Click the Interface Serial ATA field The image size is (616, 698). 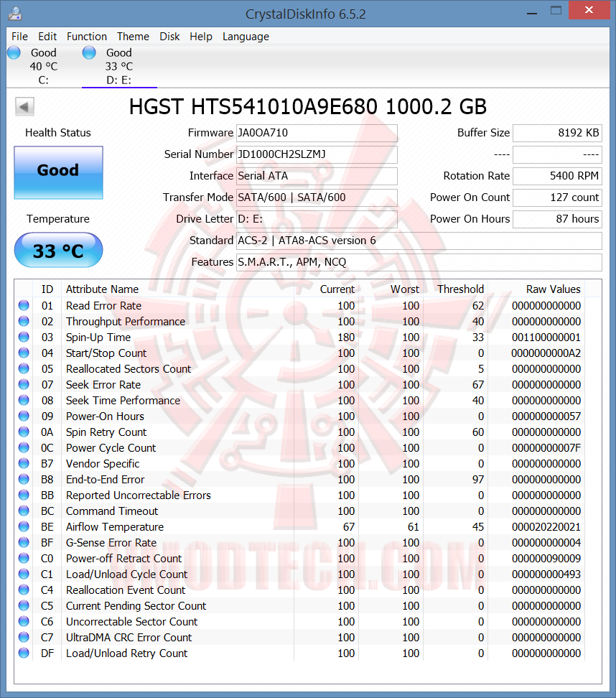[x=317, y=176]
